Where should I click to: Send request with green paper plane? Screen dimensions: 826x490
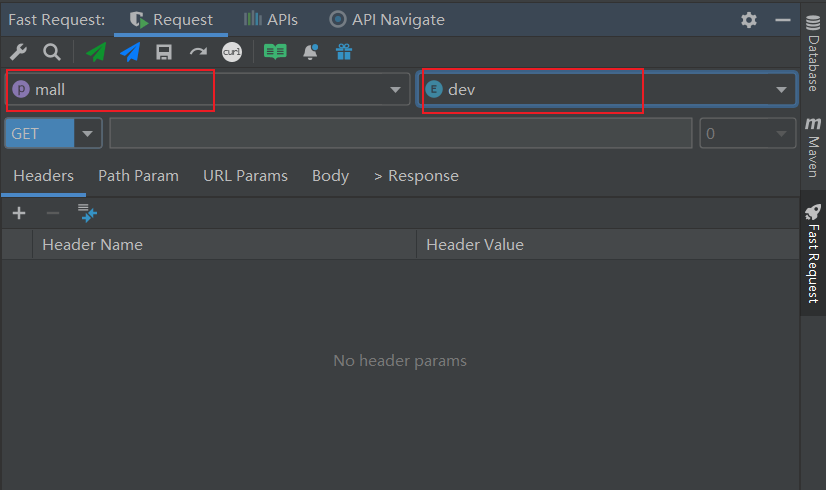click(96, 52)
